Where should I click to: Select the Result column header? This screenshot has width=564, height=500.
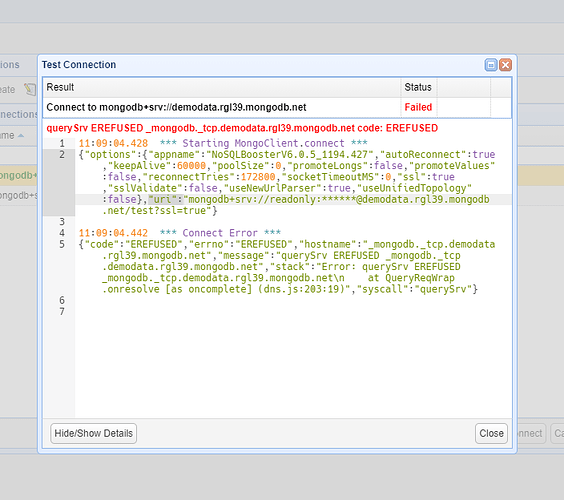tap(222, 87)
